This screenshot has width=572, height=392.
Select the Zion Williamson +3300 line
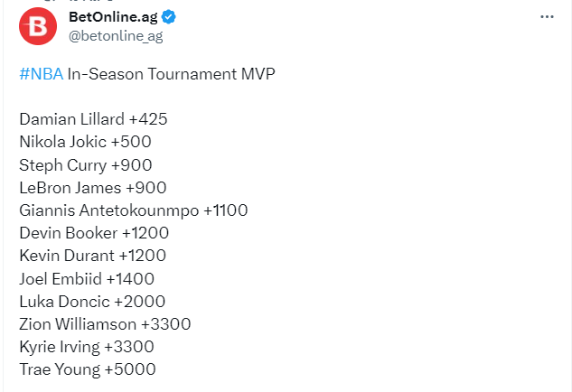point(104,324)
